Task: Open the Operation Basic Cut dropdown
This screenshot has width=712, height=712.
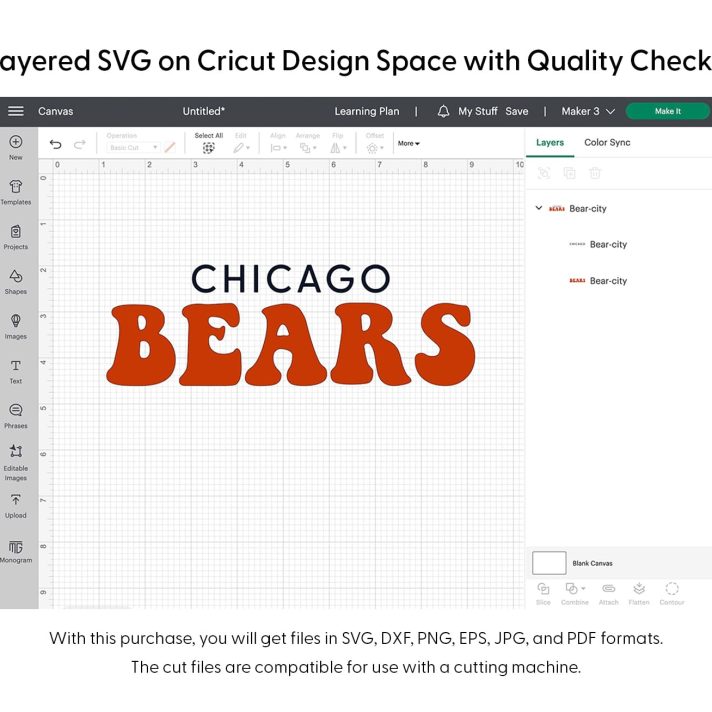Action: pyautogui.click(x=133, y=148)
